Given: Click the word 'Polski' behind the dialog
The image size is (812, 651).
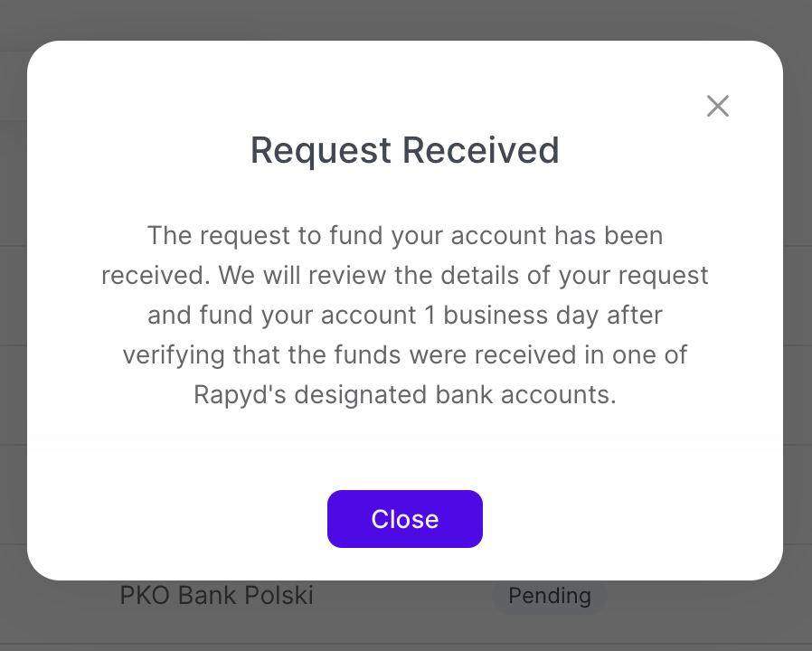Looking at the screenshot, I should [280, 596].
